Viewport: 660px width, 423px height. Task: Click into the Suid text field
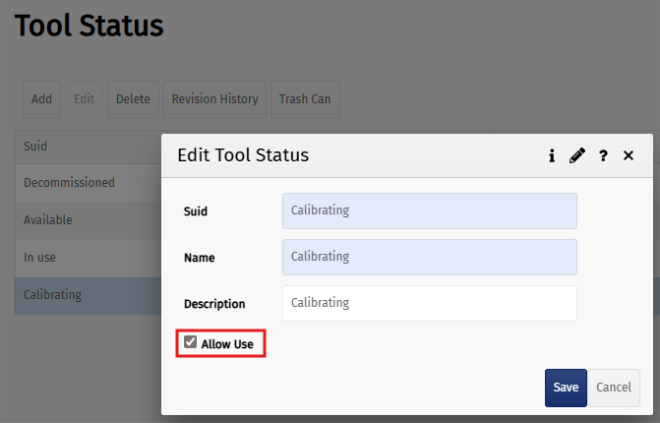pyautogui.click(x=429, y=211)
